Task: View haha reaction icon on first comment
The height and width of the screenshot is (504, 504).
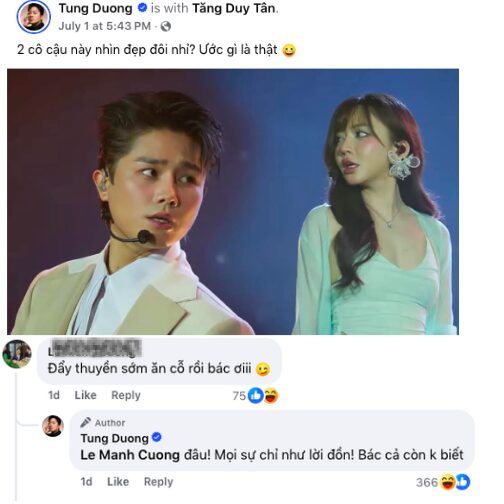Action: tap(271, 396)
